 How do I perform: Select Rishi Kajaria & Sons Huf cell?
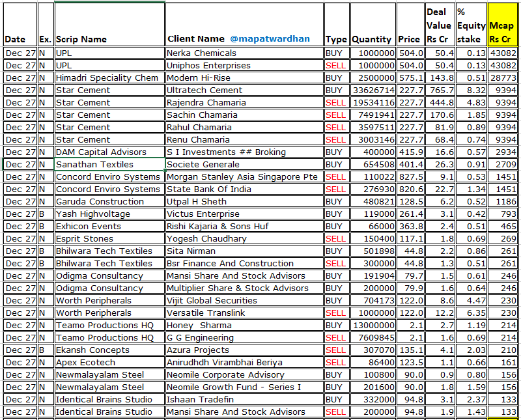[245, 227]
